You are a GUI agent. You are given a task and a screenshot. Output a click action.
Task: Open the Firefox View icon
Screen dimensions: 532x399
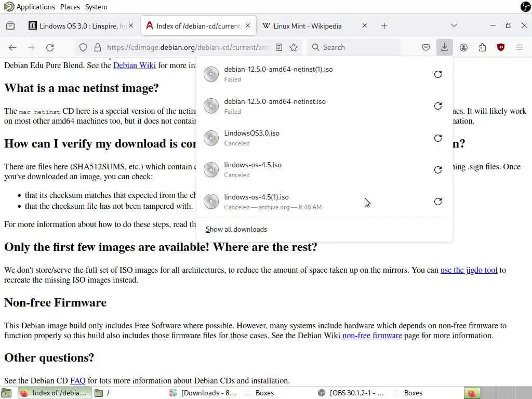click(10, 26)
